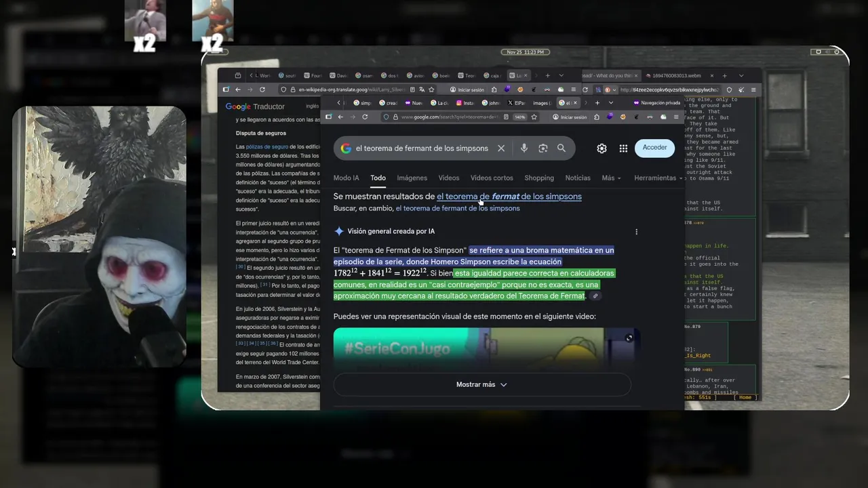
Task: Open new tab in the Wikipedia window
Action: click(547, 75)
